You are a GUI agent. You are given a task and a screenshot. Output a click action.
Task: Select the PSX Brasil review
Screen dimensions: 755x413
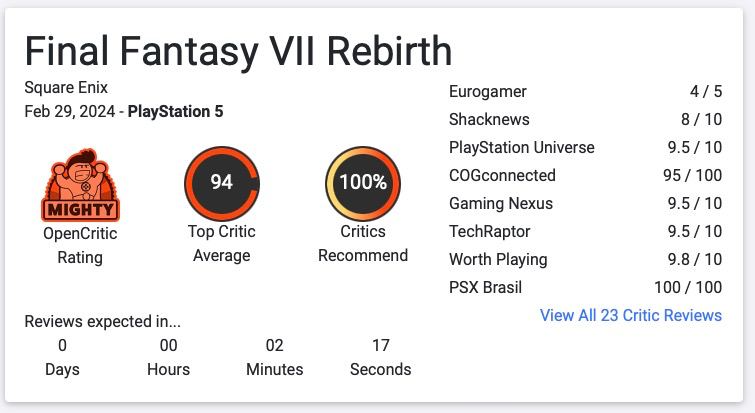click(486, 287)
